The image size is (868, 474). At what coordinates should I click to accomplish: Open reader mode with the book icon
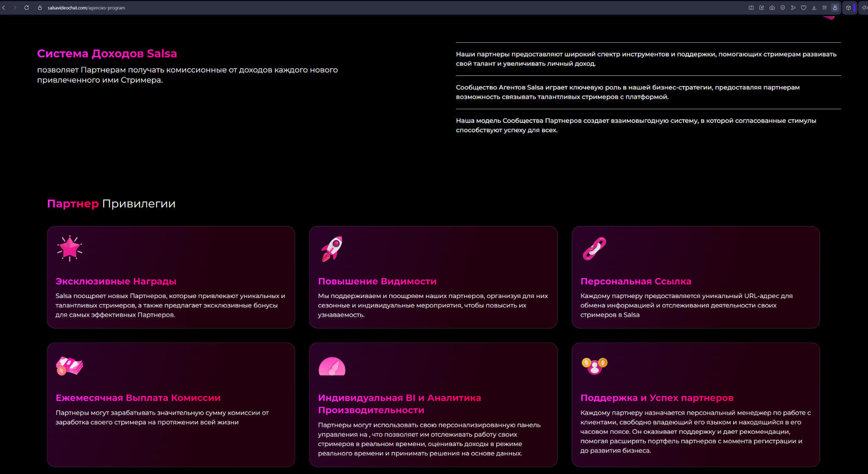[751, 8]
